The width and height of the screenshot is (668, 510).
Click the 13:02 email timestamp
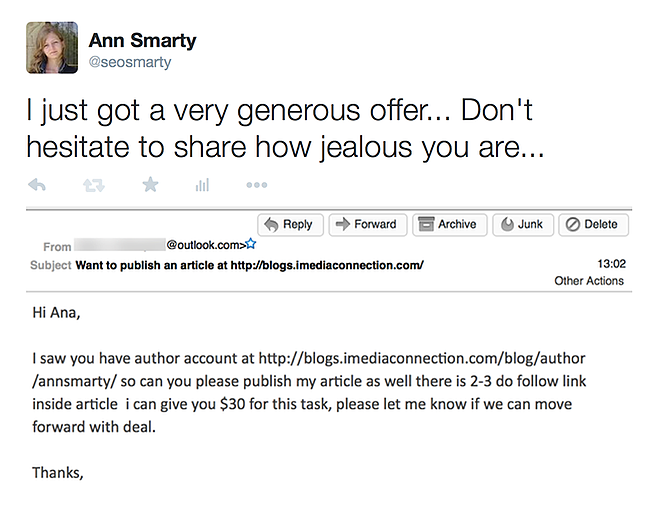tap(611, 264)
